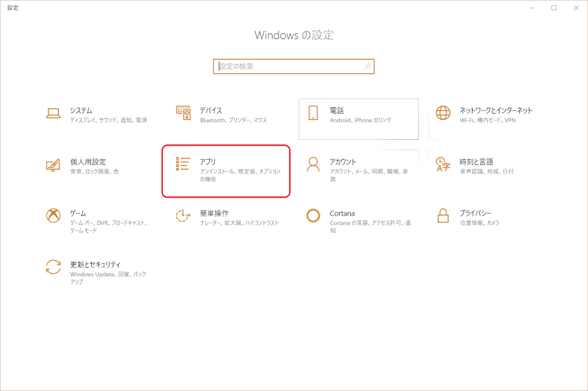Click the 更新とセキュリティ refresh arrows icon

[53, 267]
